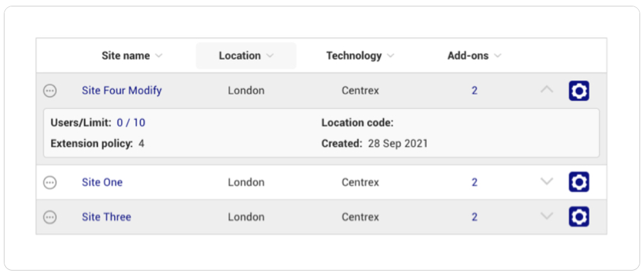Open the Site Three link

[x=106, y=217]
